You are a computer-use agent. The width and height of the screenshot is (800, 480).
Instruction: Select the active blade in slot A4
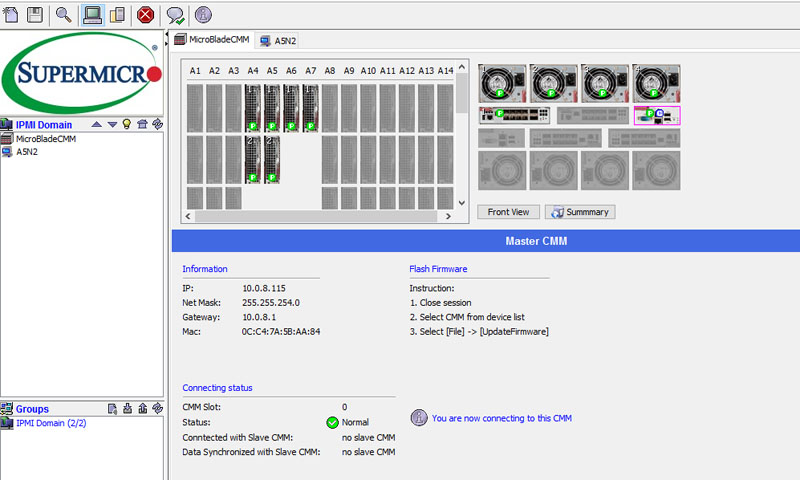tap(253, 108)
